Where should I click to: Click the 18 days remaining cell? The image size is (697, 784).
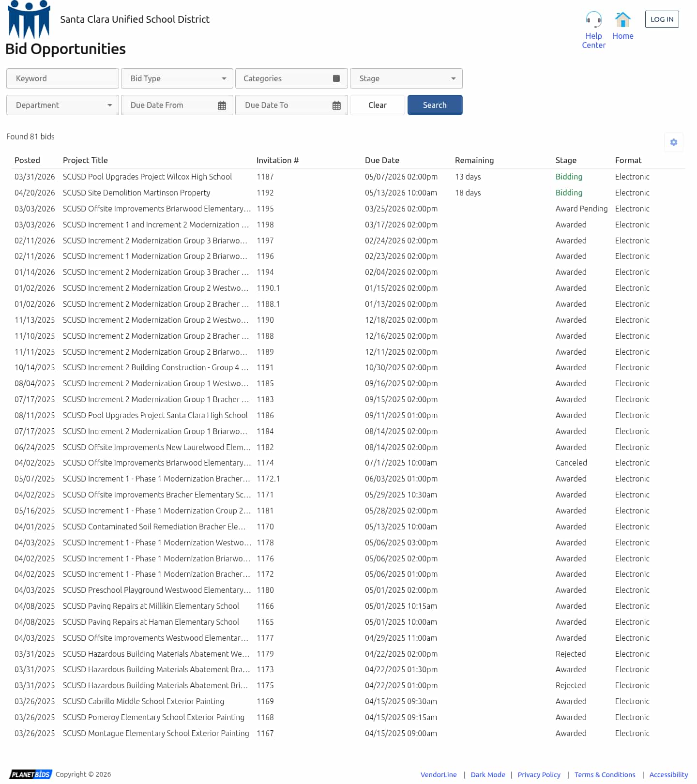[468, 193]
